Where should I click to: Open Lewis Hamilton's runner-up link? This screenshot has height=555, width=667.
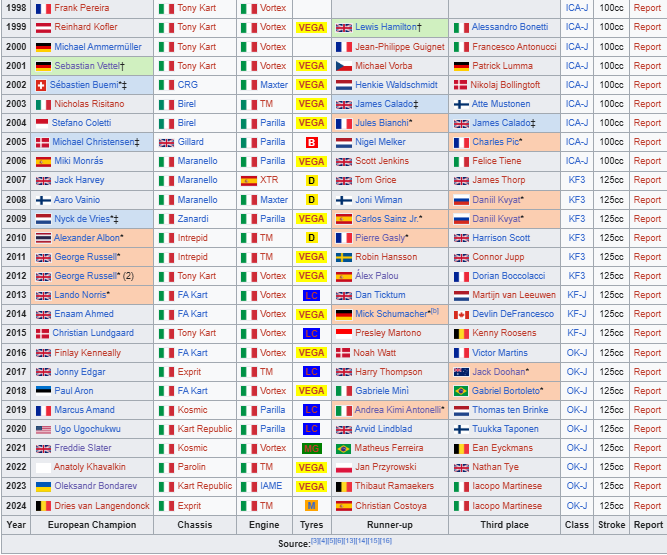point(387,27)
